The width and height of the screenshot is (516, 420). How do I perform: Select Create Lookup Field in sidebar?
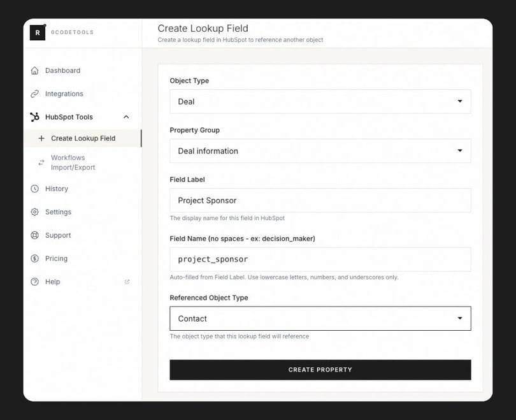[x=83, y=138]
